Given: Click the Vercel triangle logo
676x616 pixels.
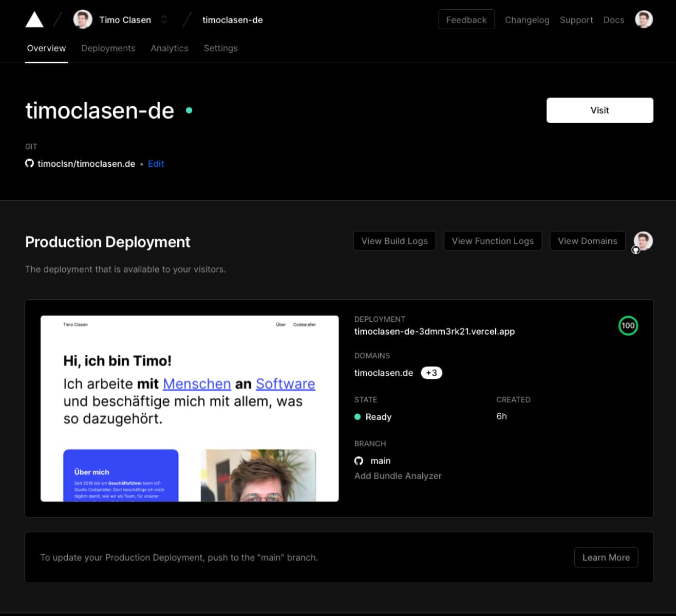Looking at the screenshot, I should [34, 20].
